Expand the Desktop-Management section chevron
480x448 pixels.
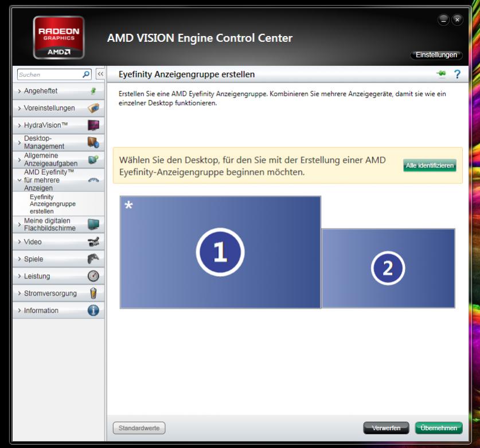click(19, 143)
